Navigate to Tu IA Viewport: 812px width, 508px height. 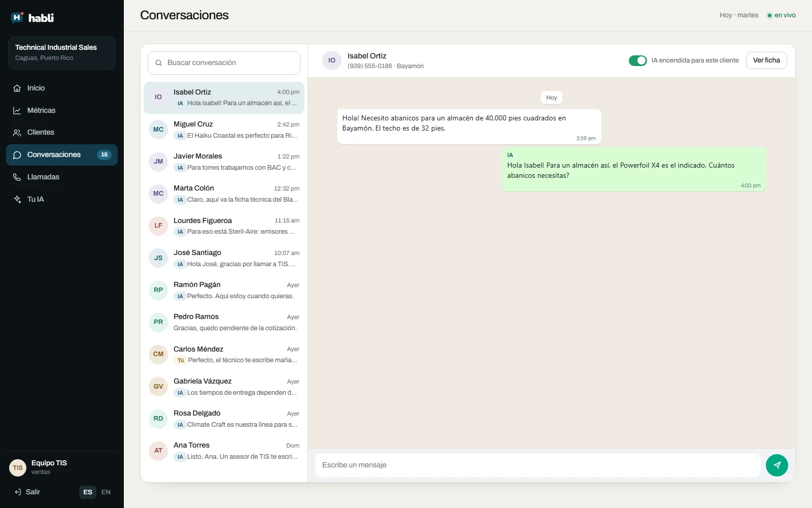click(62, 199)
